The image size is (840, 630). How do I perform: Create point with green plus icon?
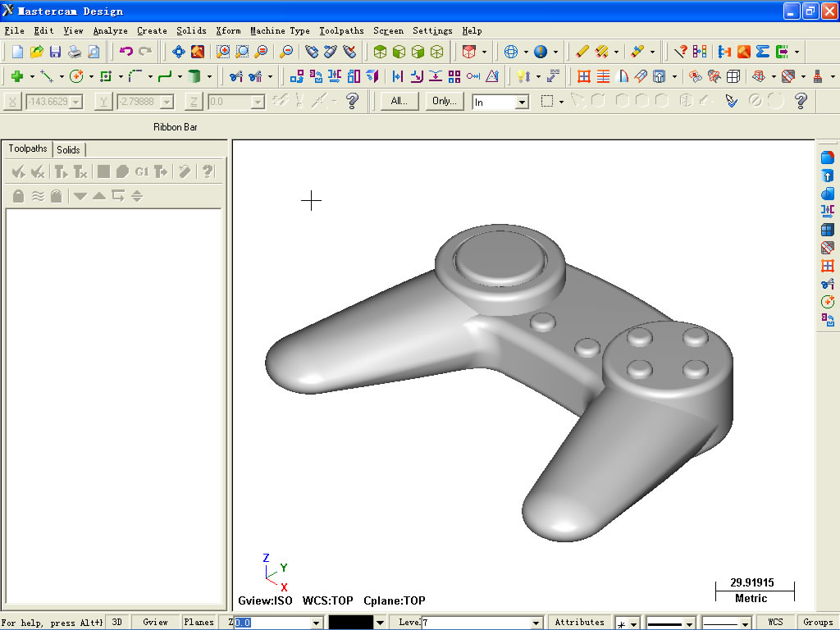coord(17,76)
